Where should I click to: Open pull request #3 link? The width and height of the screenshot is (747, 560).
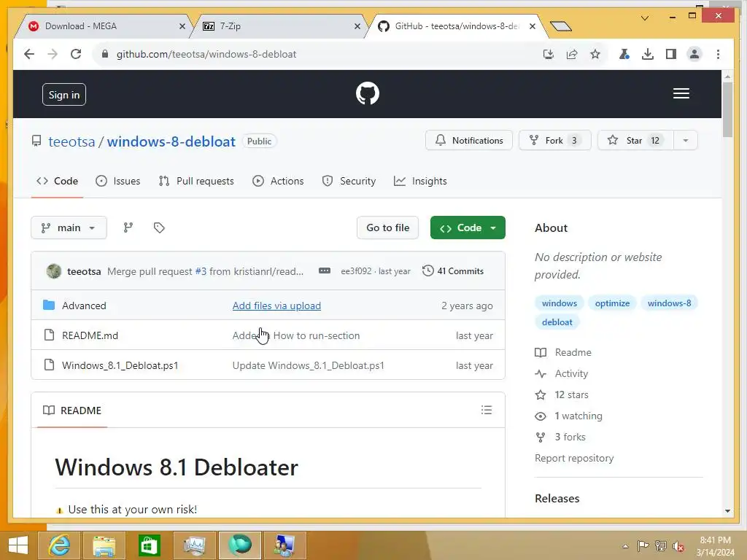tap(201, 271)
